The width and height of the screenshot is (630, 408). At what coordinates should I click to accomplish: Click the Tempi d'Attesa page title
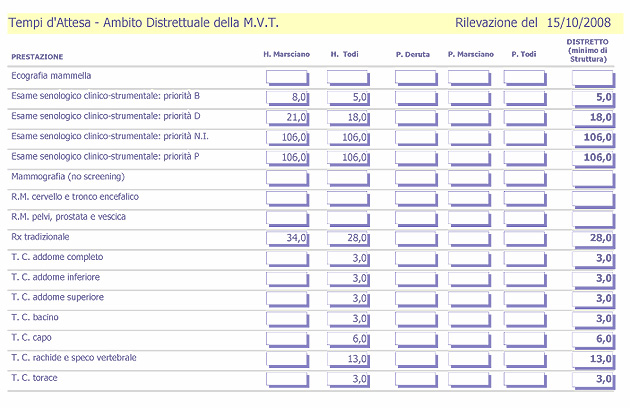(x=143, y=21)
